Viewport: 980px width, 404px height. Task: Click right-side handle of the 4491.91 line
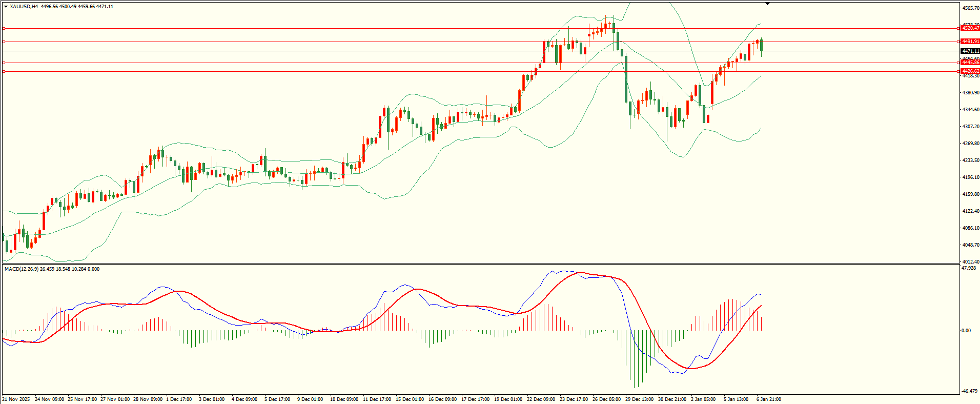pyautogui.click(x=958, y=42)
